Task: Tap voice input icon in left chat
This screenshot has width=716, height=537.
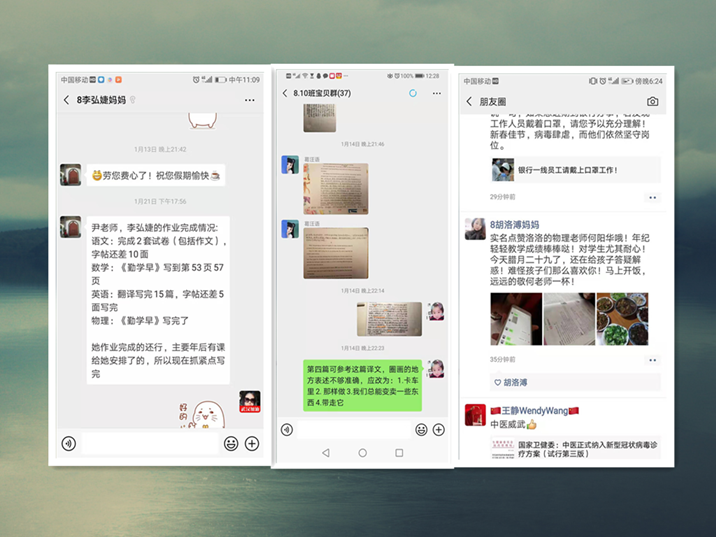Action: (x=68, y=443)
